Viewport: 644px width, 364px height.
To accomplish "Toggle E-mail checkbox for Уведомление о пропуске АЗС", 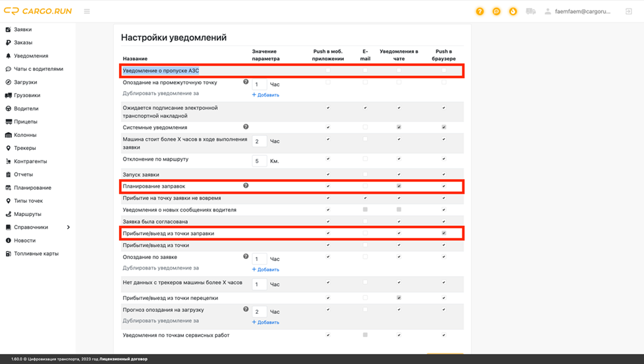I will click(x=365, y=70).
